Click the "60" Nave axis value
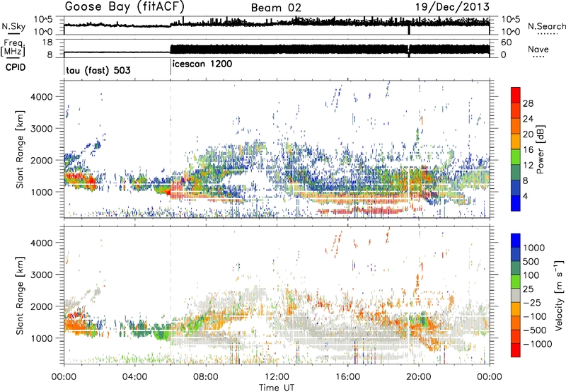The width and height of the screenshot is (566, 392). tap(507, 42)
